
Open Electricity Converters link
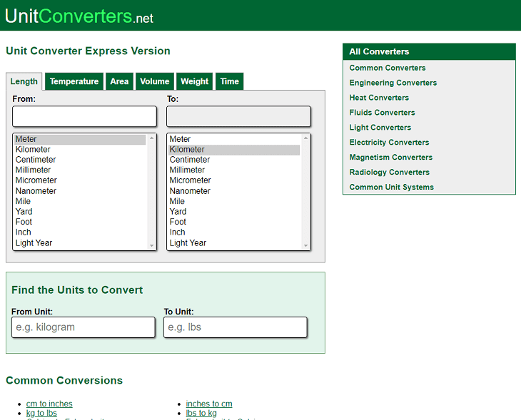389,143
